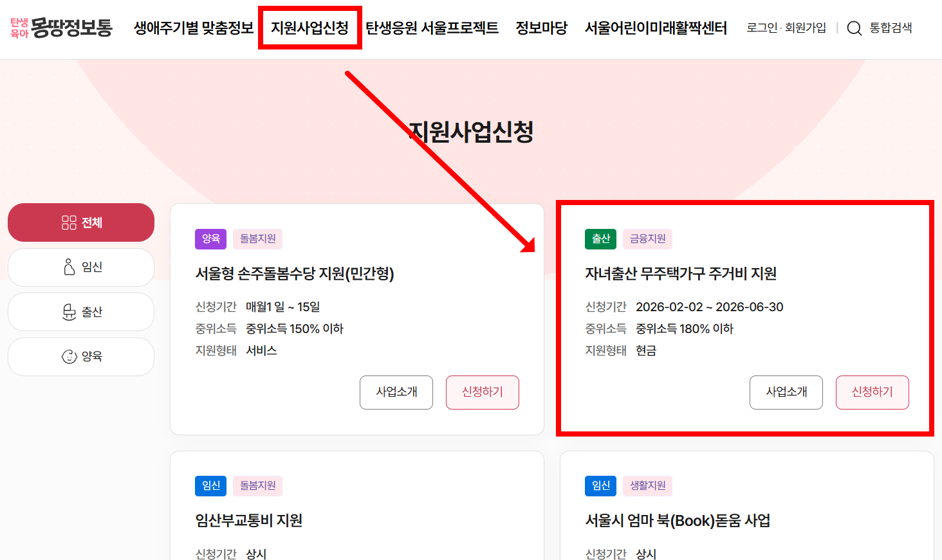Open the 지원사업신청 menu item
The width and height of the screenshot is (942, 560).
[x=309, y=28]
